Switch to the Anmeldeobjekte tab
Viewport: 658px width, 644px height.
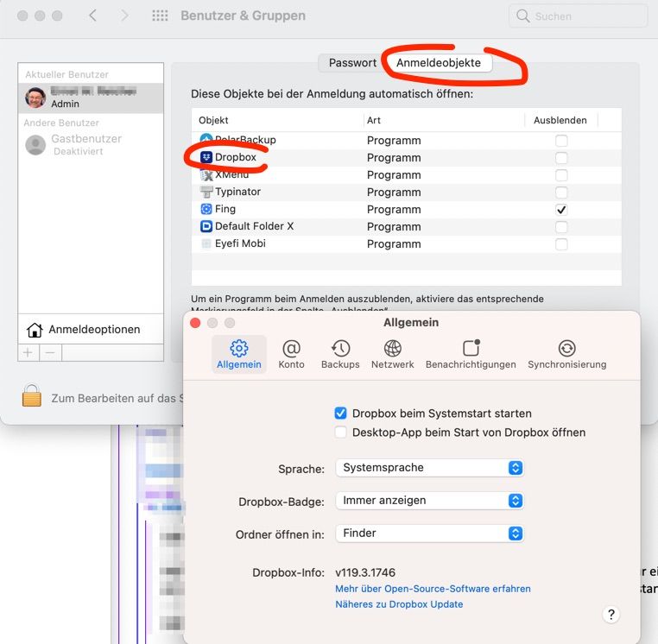[x=439, y=63]
